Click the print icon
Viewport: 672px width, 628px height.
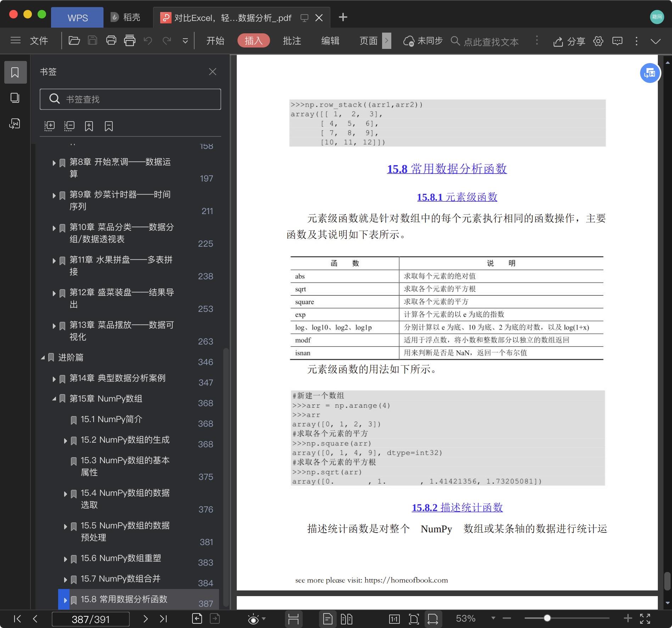click(111, 41)
